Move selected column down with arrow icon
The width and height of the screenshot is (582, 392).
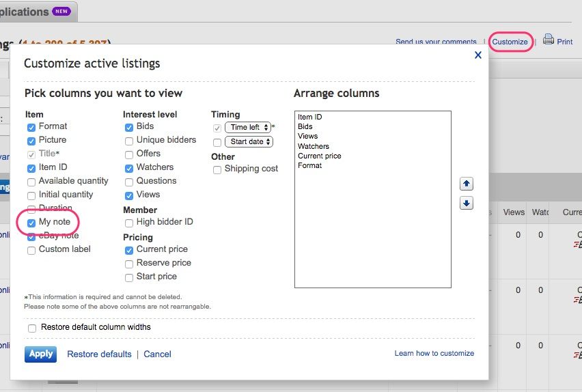pyautogui.click(x=467, y=203)
